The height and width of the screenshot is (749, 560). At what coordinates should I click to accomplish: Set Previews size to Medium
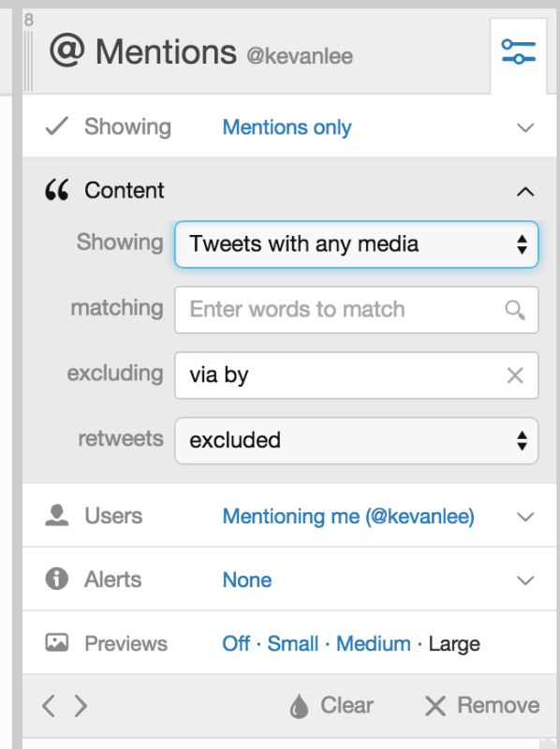coord(373,643)
